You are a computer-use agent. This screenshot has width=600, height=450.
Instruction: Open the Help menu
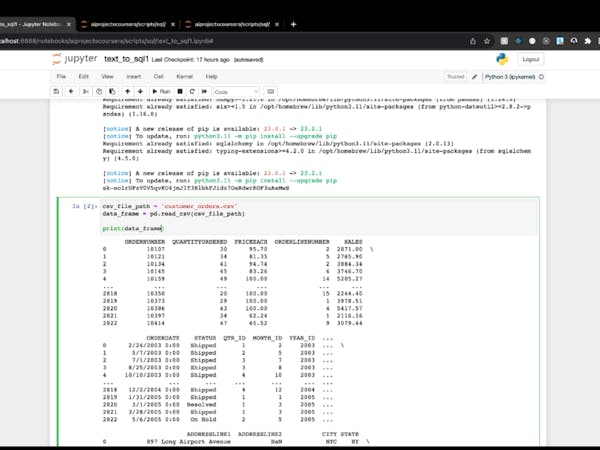212,77
